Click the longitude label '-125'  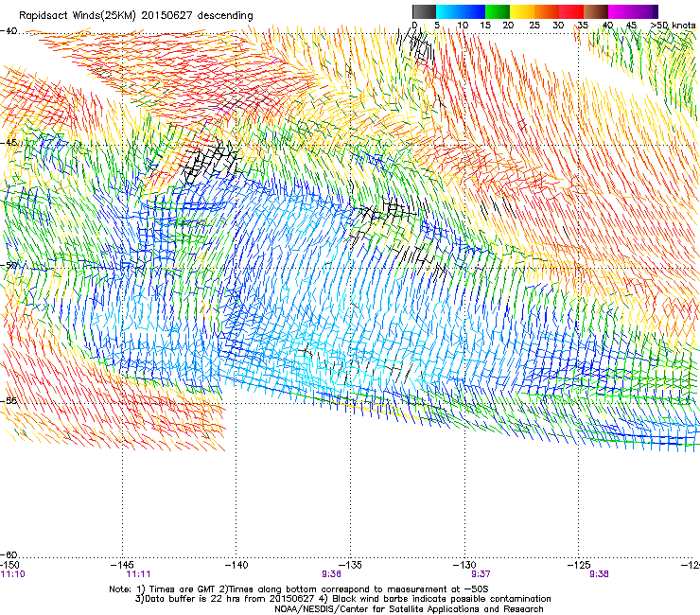[x=579, y=565]
